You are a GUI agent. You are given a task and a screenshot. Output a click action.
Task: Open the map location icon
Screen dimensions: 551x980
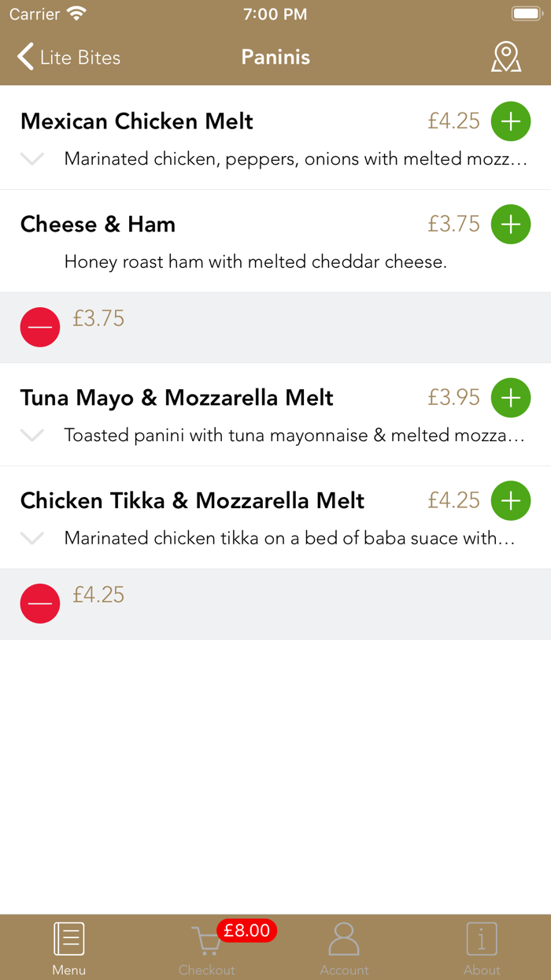pos(506,58)
